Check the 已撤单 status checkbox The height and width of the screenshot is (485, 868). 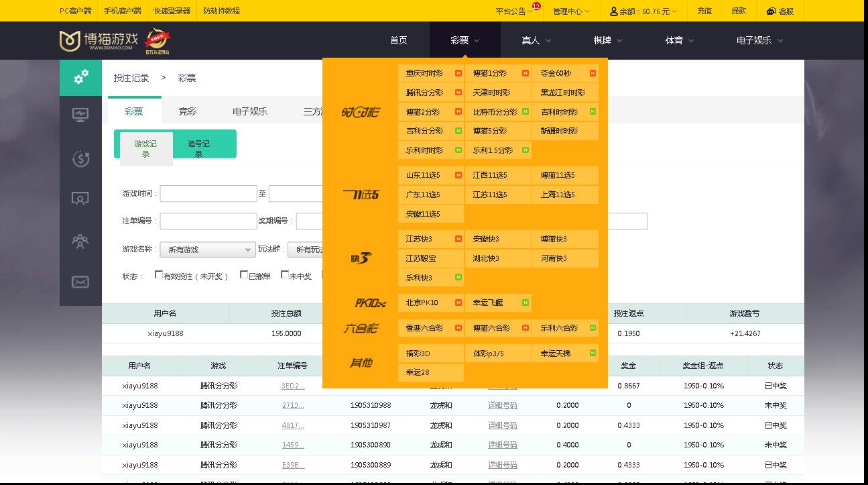[x=244, y=274]
